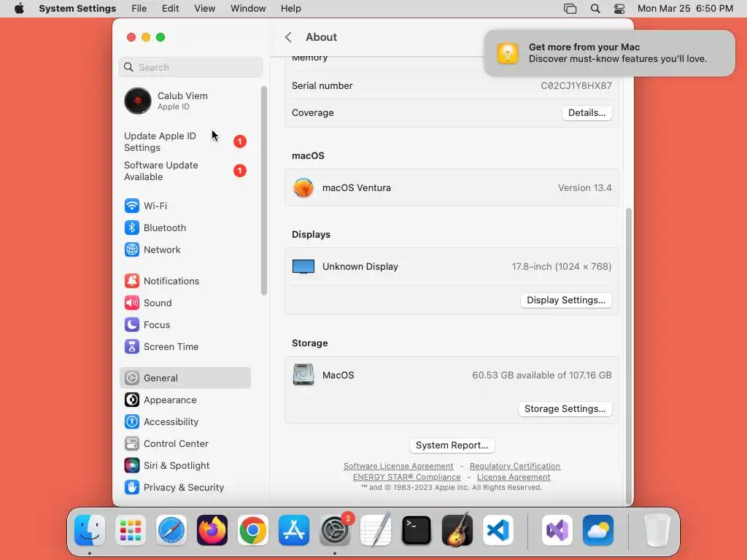Click the sidebar scrollbar
The width and height of the screenshot is (747, 560).
[264, 190]
